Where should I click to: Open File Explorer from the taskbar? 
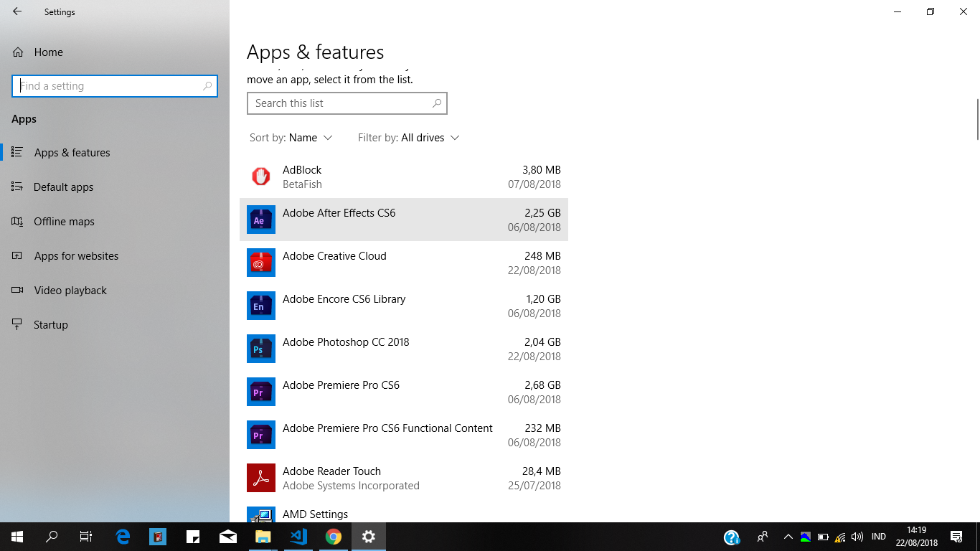[263, 537]
